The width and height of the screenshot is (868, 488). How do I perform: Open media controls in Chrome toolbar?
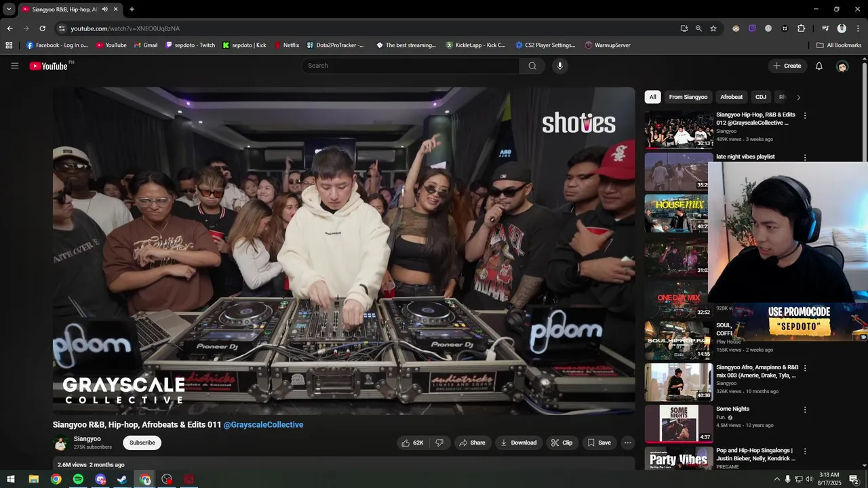825,28
